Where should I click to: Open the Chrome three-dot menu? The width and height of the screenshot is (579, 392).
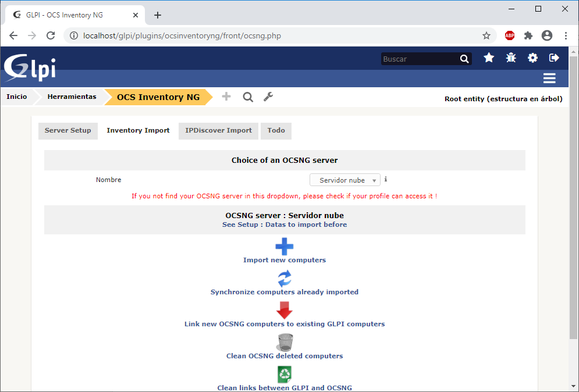566,36
